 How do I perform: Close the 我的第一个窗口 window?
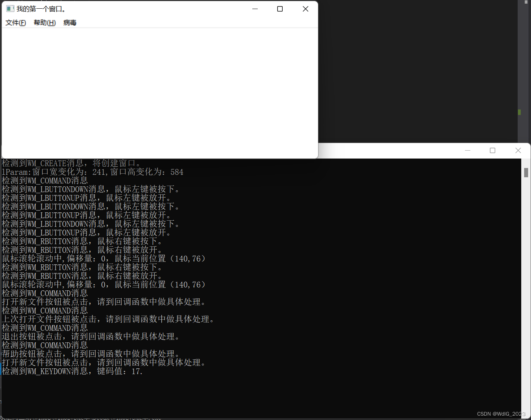point(305,9)
